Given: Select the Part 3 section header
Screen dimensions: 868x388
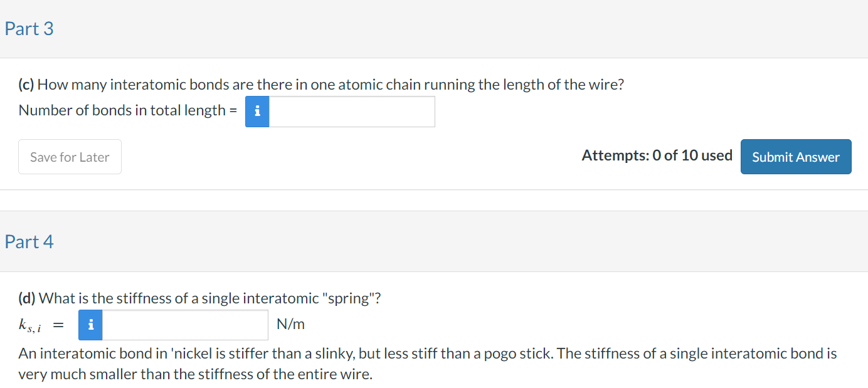Looking at the screenshot, I should point(29,28).
